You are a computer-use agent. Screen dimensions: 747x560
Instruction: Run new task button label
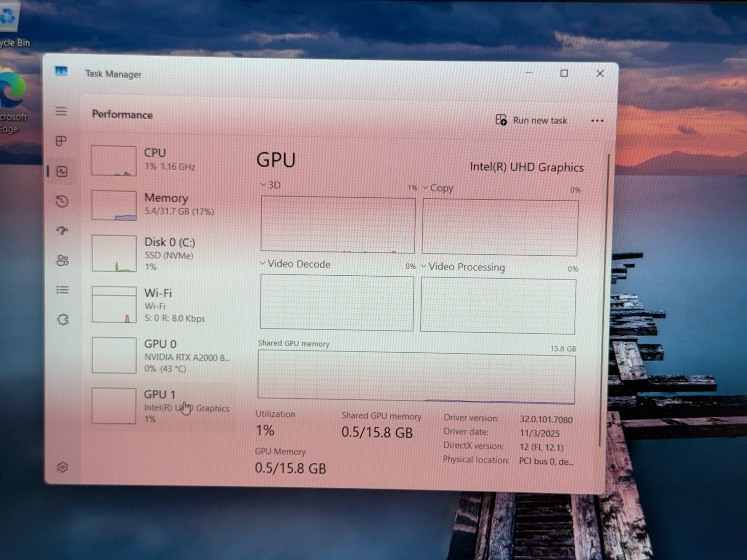[540, 120]
